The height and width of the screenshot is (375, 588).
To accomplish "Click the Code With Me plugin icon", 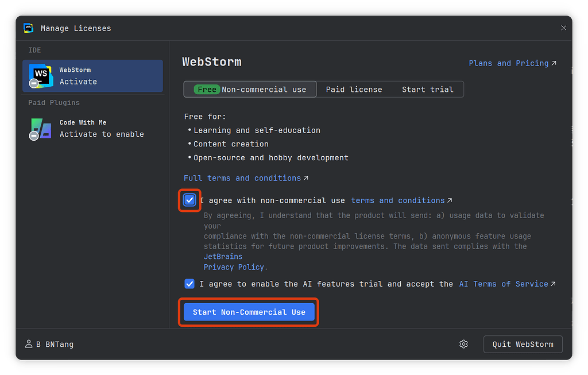I will pyautogui.click(x=41, y=129).
